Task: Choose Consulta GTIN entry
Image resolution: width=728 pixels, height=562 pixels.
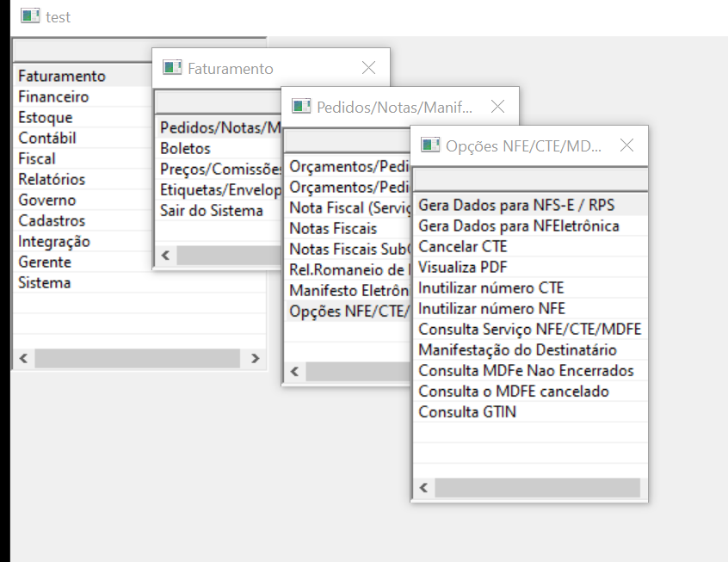Action: click(x=467, y=412)
